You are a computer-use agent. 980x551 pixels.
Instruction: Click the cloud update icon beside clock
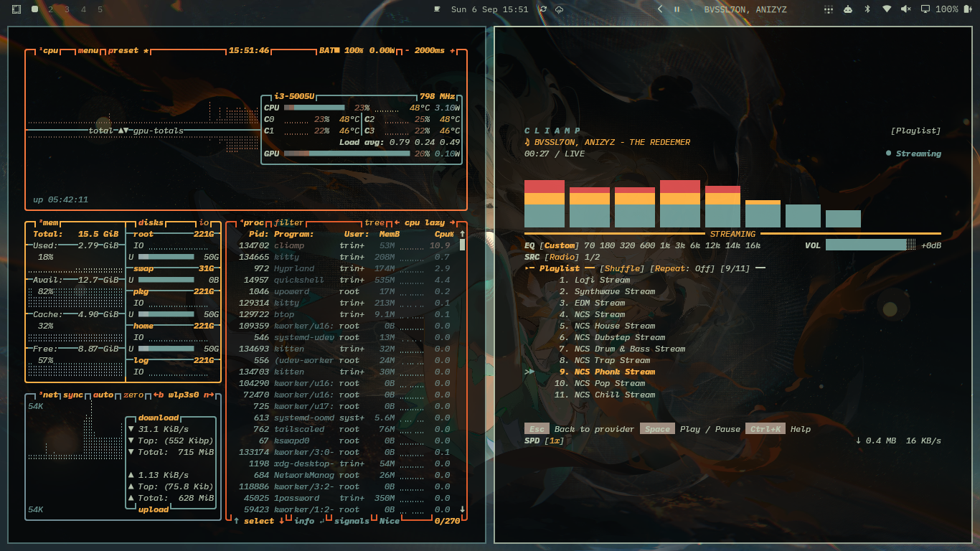[560, 9]
